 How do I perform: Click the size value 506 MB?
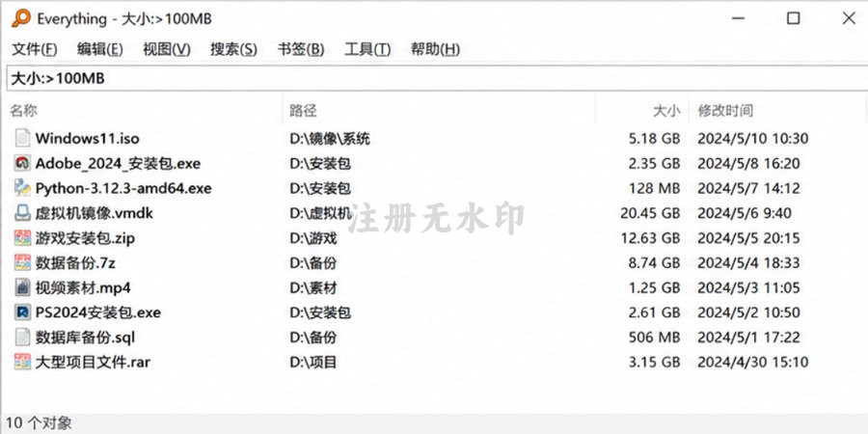(x=654, y=338)
